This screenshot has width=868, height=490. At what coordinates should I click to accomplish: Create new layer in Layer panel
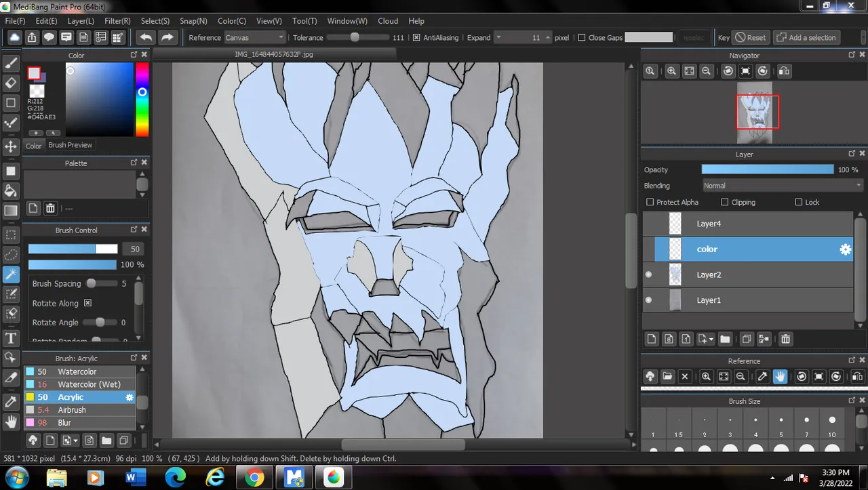click(652, 339)
